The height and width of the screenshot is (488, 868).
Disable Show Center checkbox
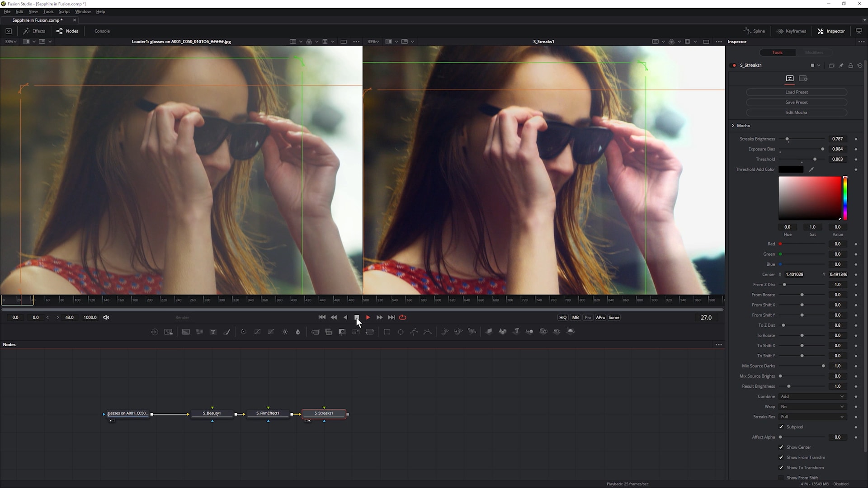(781, 447)
